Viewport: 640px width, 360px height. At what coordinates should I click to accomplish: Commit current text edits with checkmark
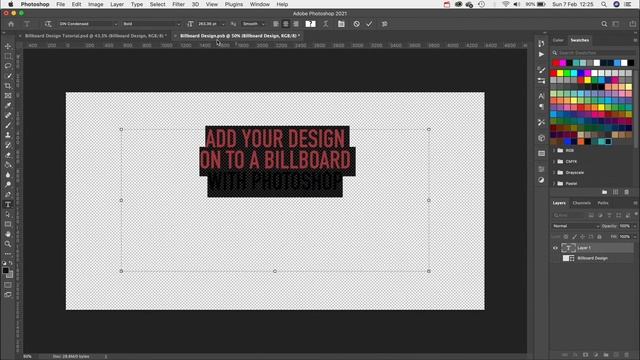pos(369,24)
